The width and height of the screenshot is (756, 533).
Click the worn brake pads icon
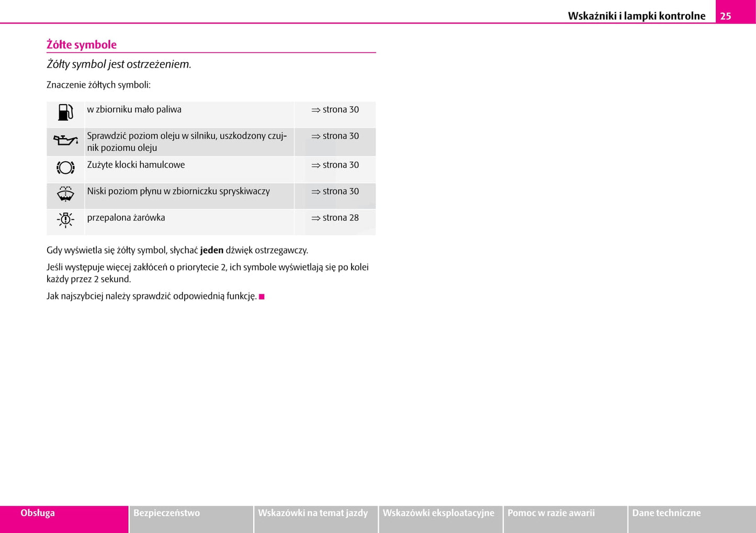click(65, 167)
